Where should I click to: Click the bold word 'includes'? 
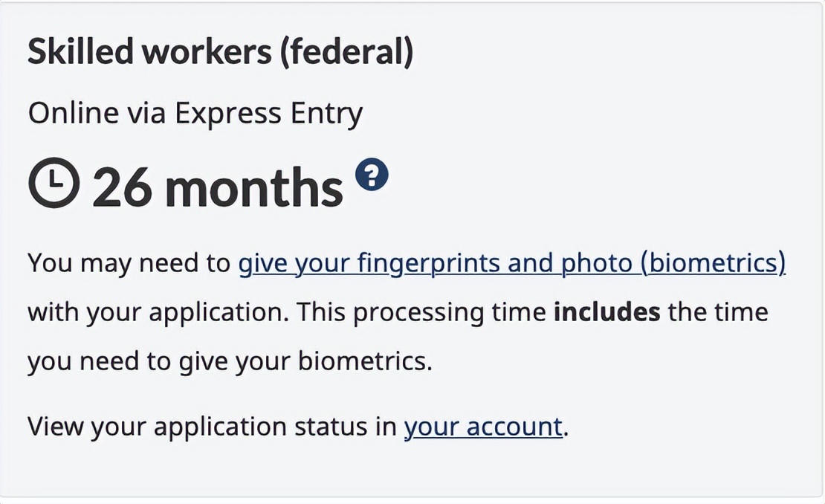coord(606,311)
